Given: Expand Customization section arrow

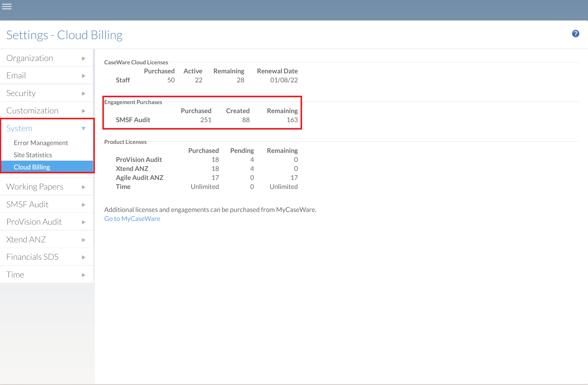Looking at the screenshot, I should coord(83,111).
